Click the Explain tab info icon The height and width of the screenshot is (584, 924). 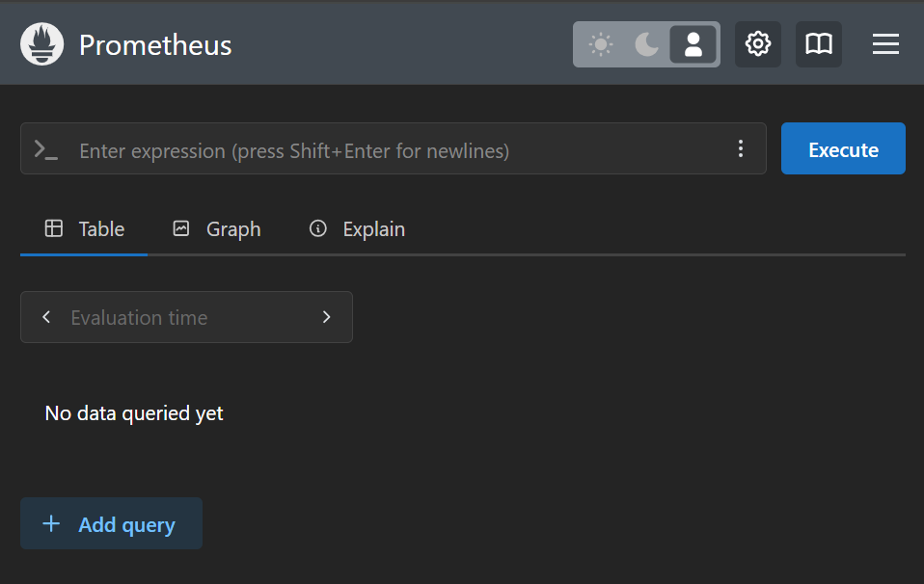(x=318, y=228)
